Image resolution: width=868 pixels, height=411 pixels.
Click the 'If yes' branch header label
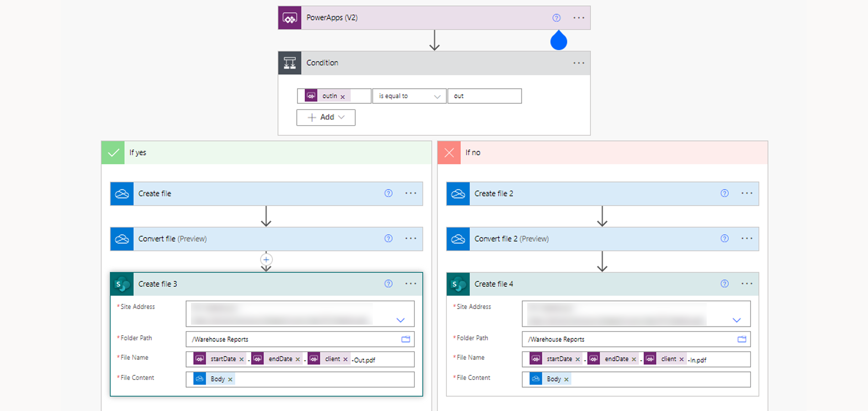[x=138, y=153]
